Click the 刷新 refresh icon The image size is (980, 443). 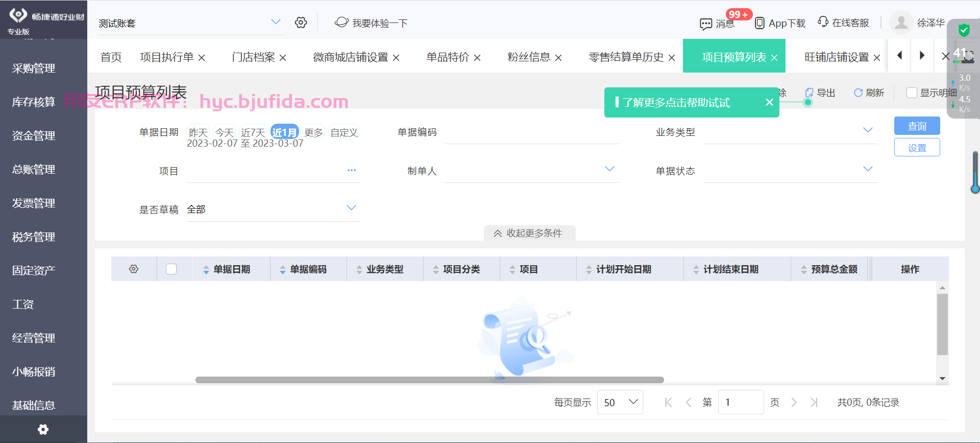(859, 92)
